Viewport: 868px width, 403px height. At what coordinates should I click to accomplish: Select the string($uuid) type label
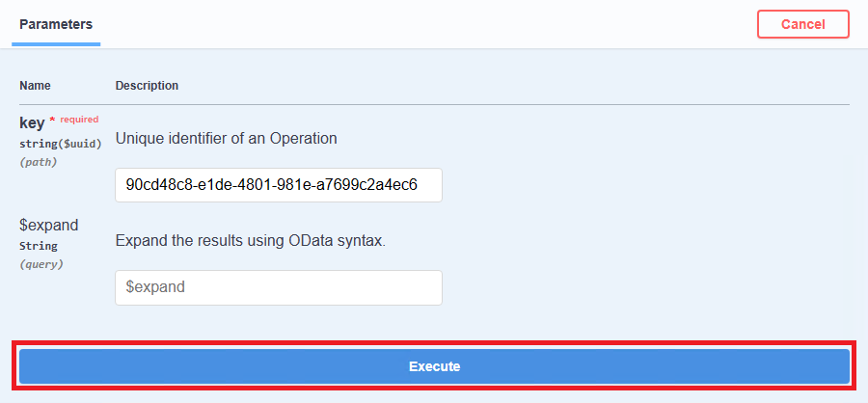pyautogui.click(x=61, y=144)
